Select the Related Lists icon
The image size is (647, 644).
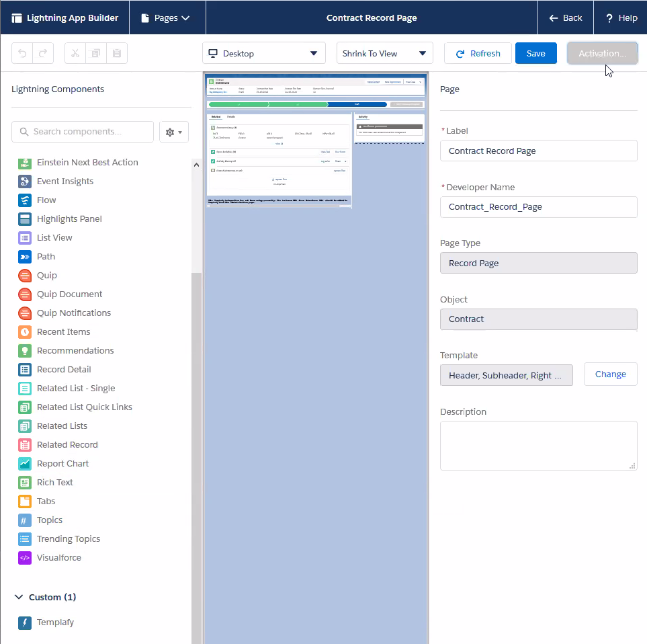click(25, 426)
